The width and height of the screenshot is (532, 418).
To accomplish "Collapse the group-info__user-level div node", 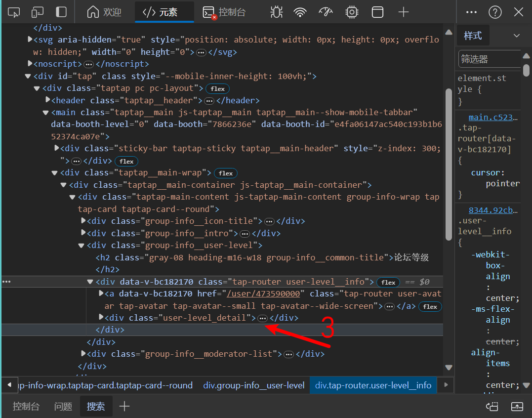I will click(81, 245).
